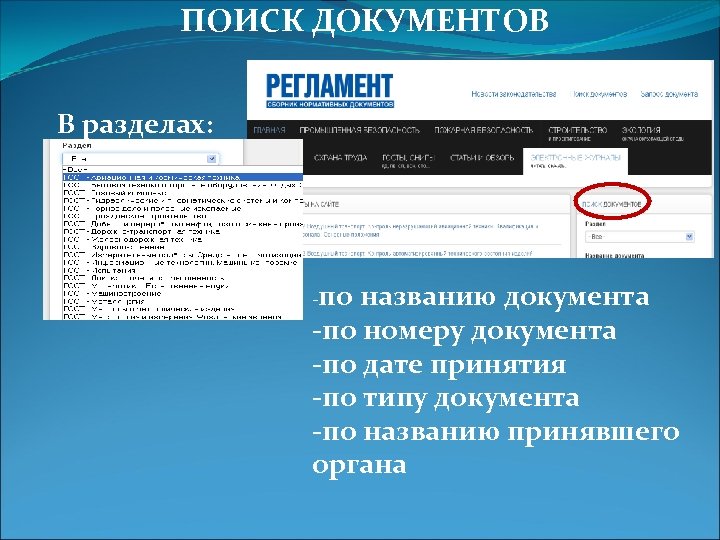This screenshot has width=720, height=540.
Task: Select the ЭЛЕКТРОННЫЕ ЖУРНАЛЫ tab
Action: (x=575, y=161)
